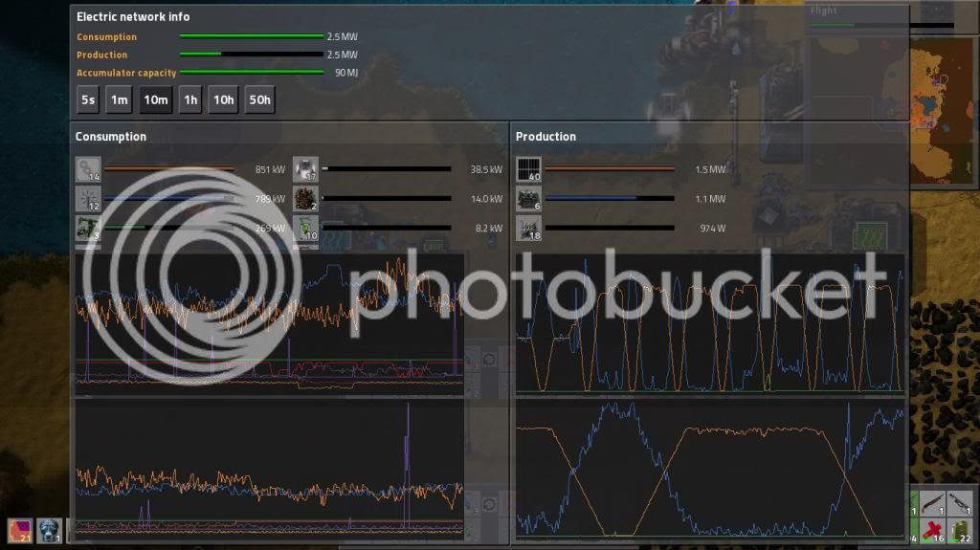Click the red shotgun shells ammo slot
This screenshot has height=550, width=980.
[x=932, y=530]
